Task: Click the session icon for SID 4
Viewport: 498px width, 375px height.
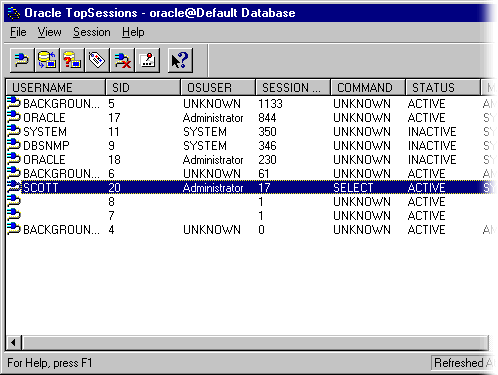Action: click(x=14, y=229)
